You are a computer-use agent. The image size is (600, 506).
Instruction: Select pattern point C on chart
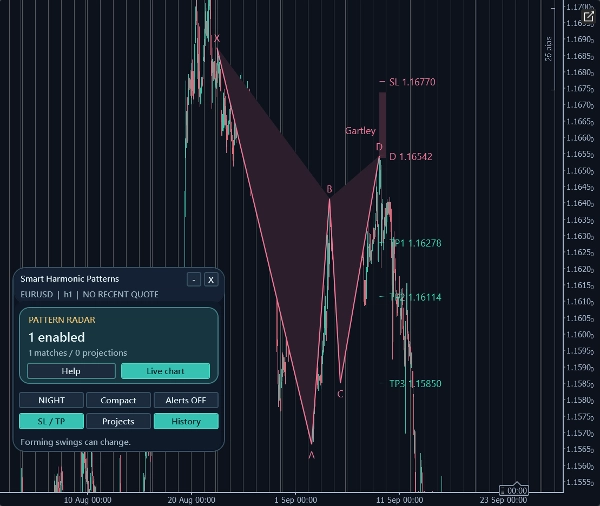click(340, 394)
